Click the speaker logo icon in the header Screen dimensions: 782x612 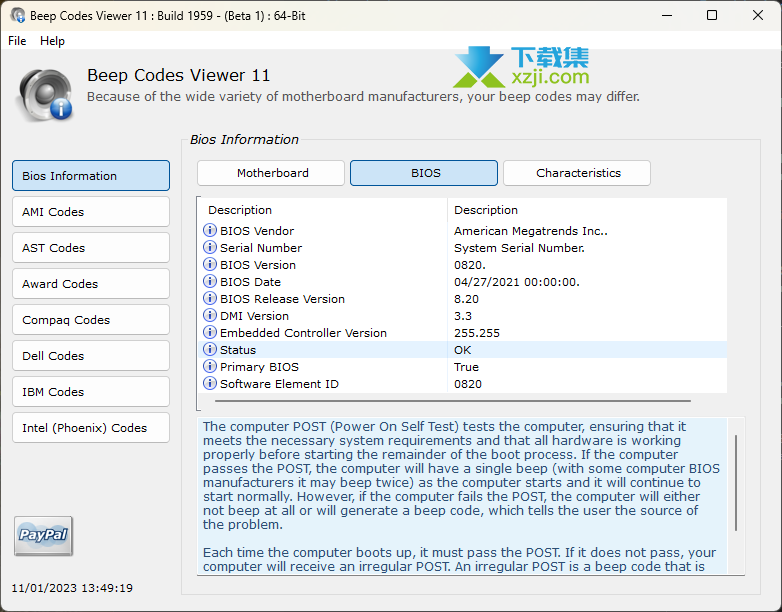[45, 95]
